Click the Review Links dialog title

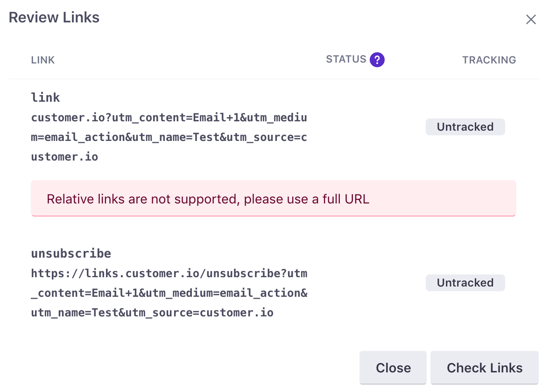(x=54, y=18)
